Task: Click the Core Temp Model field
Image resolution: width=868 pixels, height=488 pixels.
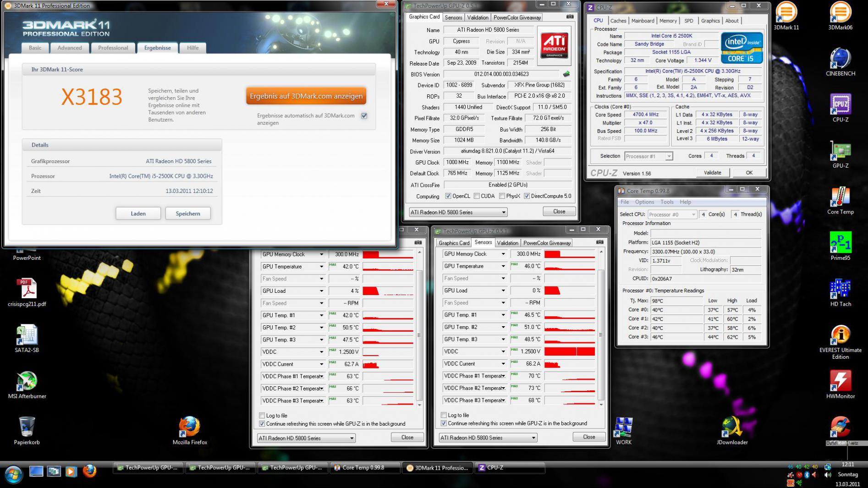Action: tap(706, 233)
